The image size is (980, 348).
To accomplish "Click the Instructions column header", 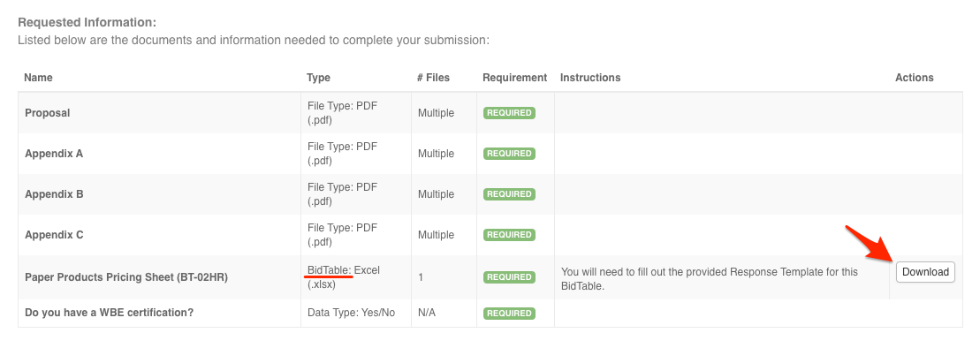I will (590, 78).
